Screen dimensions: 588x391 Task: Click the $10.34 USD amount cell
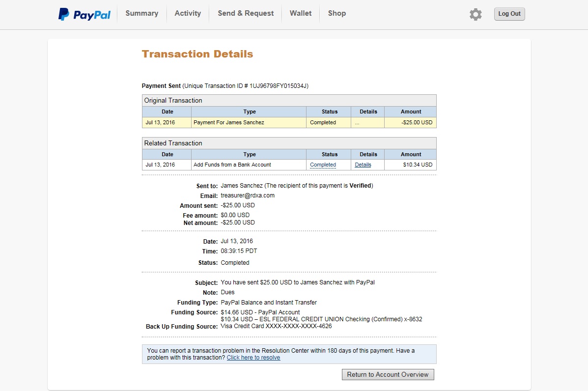(410, 165)
